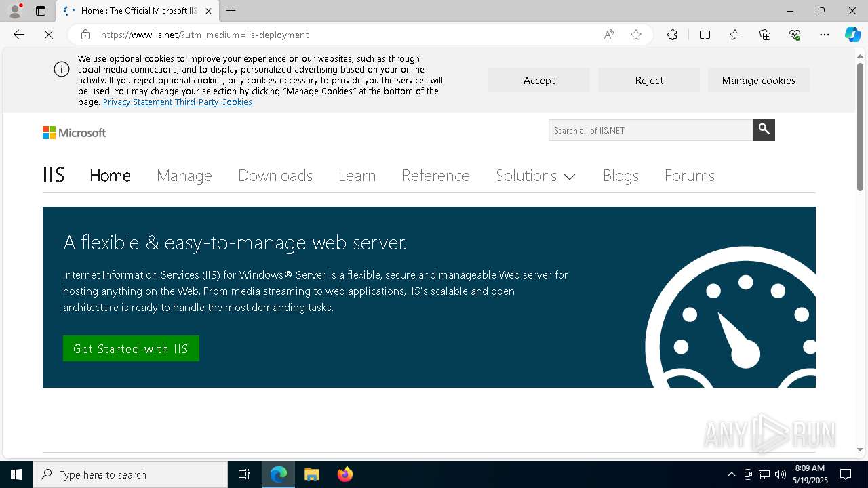The width and height of the screenshot is (868, 488).
Task: Click the address bar URL
Action: tap(205, 35)
